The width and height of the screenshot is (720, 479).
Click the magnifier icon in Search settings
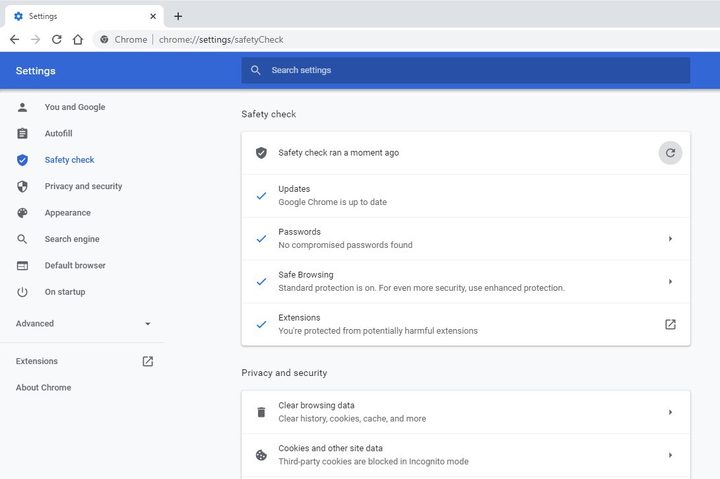(x=256, y=70)
